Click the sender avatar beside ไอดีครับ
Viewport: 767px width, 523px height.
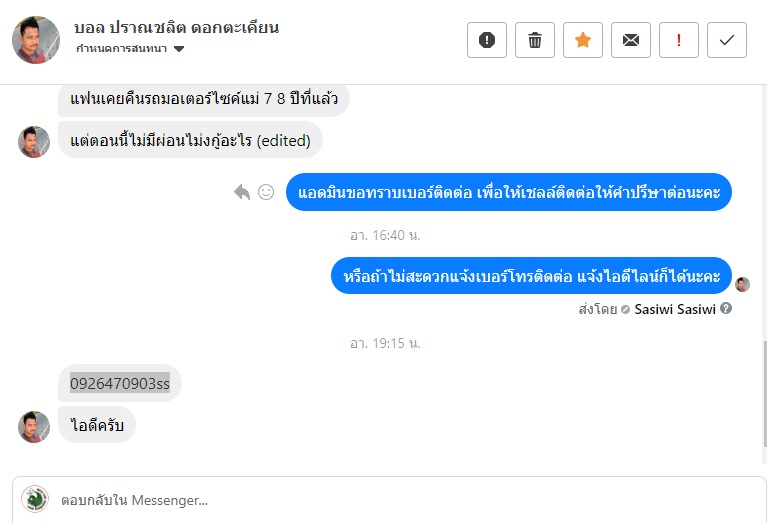pos(34,426)
